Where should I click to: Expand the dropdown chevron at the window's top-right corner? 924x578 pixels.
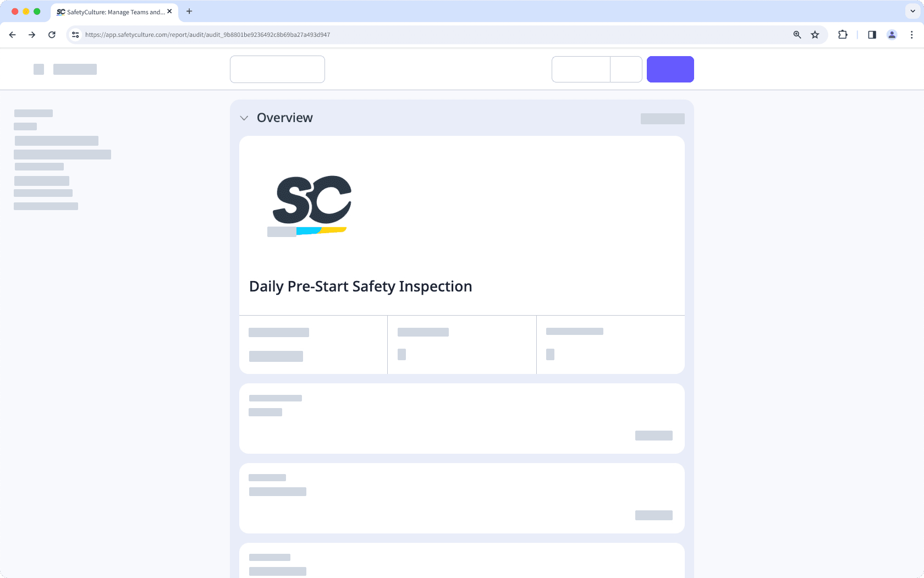click(911, 12)
